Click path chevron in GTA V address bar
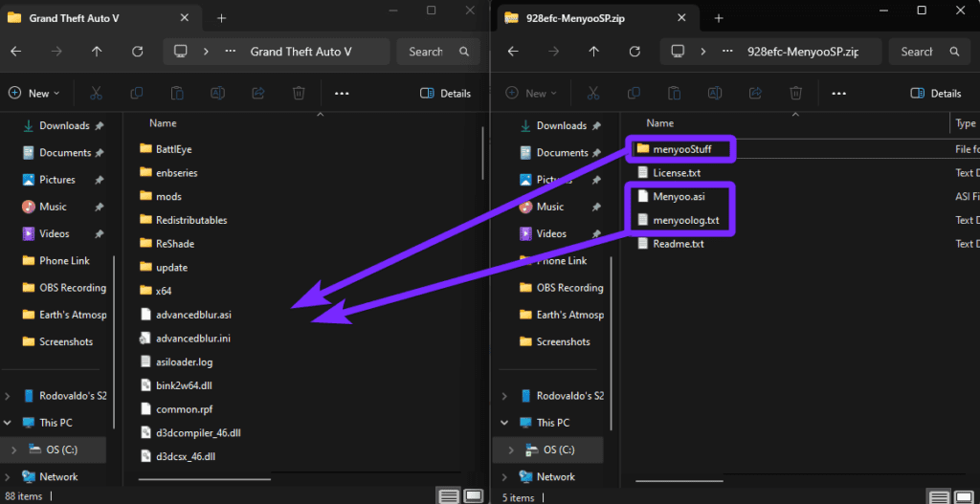Image resolution: width=980 pixels, height=504 pixels. point(206,52)
